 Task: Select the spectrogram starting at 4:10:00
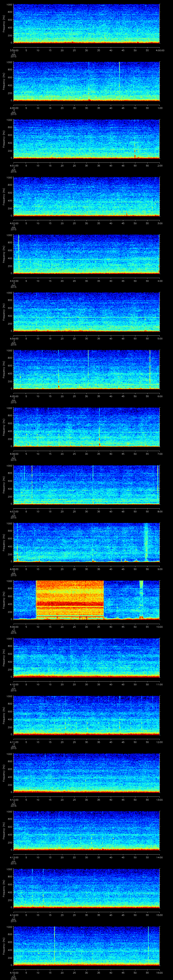87,658
